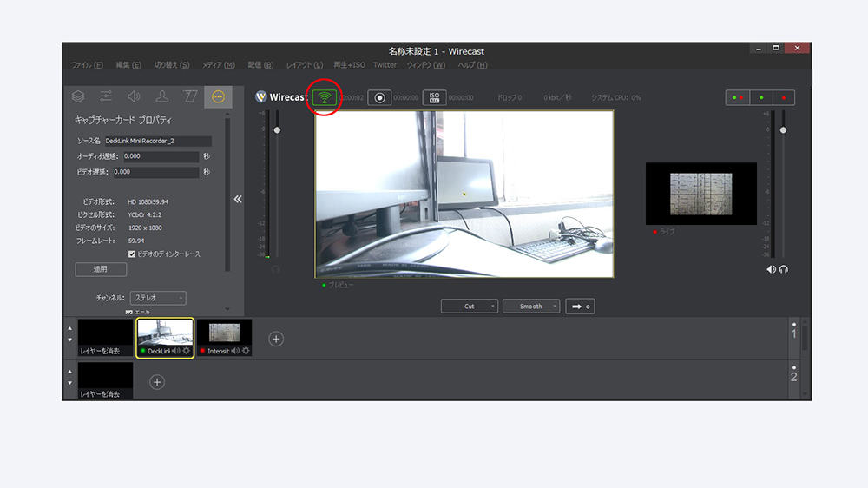Open the Cut transition dropdown

(x=469, y=307)
